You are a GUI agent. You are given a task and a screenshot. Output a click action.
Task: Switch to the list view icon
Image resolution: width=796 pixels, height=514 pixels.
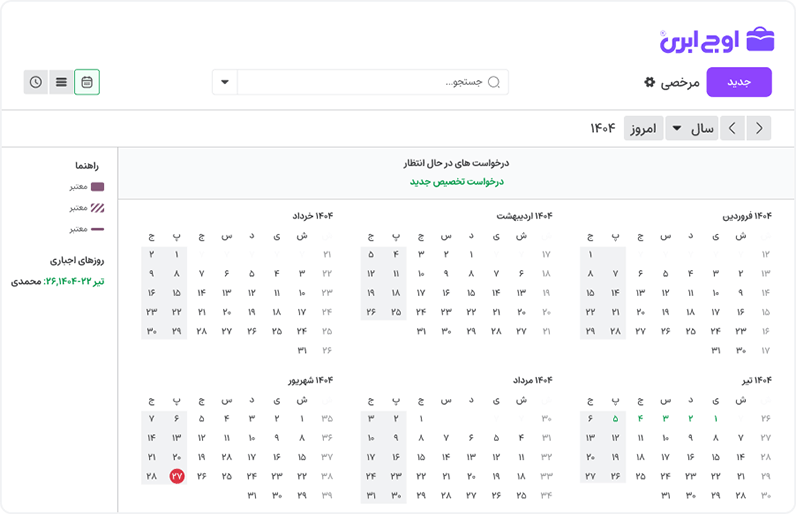pos(62,82)
